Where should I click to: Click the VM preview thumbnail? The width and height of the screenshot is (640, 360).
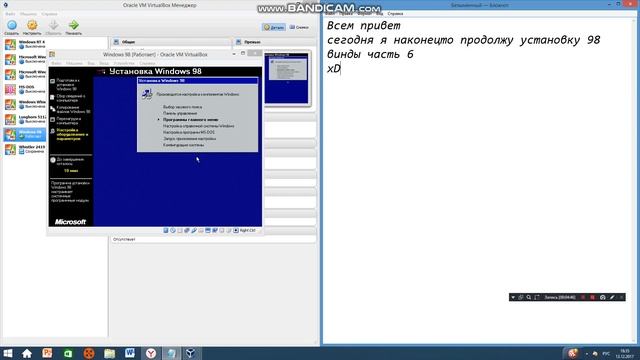pos(286,78)
